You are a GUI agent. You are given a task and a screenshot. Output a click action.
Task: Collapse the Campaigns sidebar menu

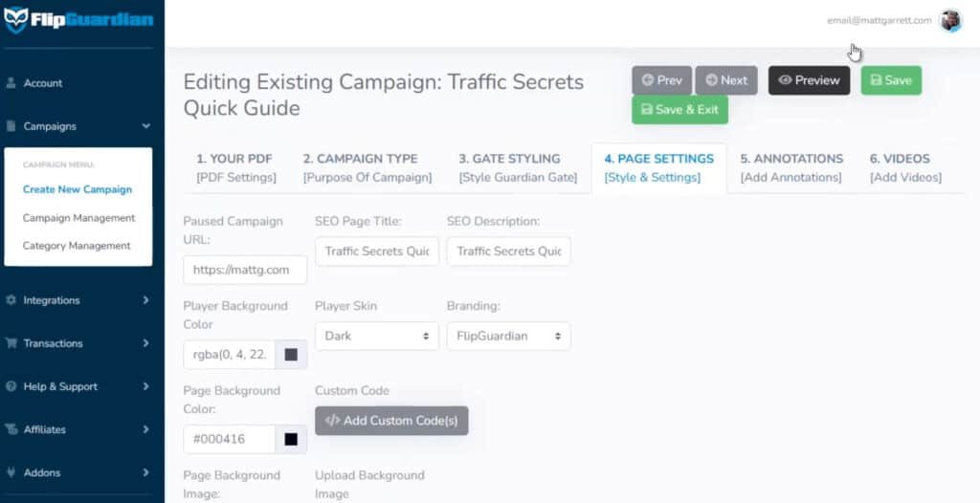(145, 126)
